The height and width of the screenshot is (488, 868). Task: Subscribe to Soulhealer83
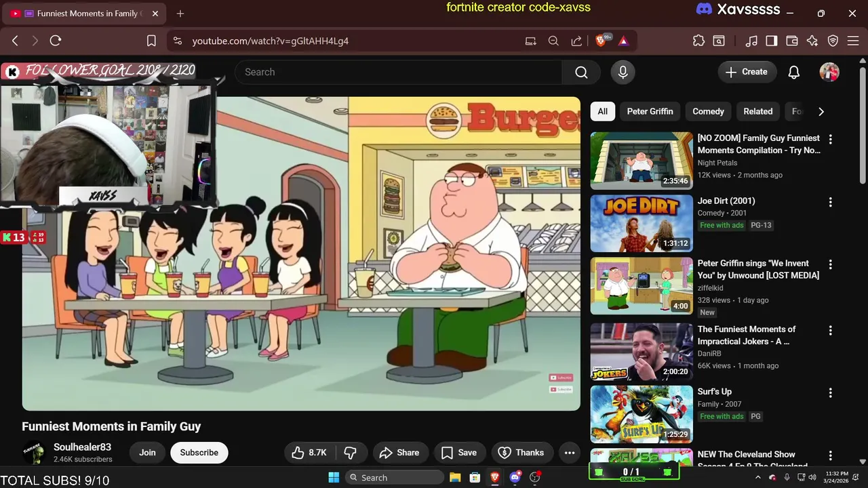coord(199,453)
